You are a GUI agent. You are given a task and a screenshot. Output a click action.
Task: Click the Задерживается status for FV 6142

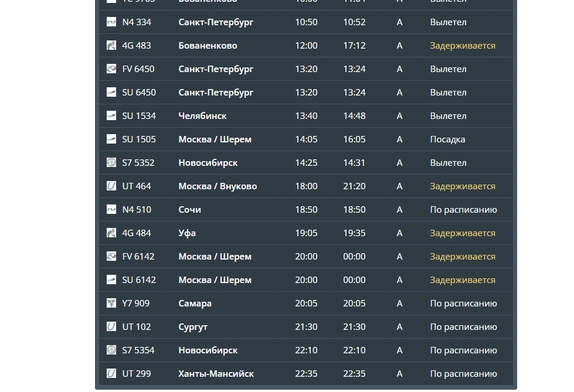pyautogui.click(x=463, y=257)
